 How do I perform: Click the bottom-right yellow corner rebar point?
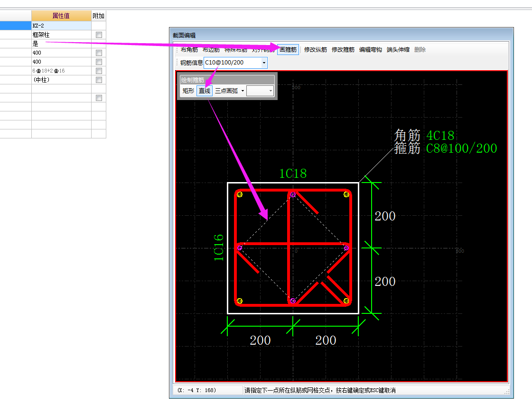pos(346,301)
